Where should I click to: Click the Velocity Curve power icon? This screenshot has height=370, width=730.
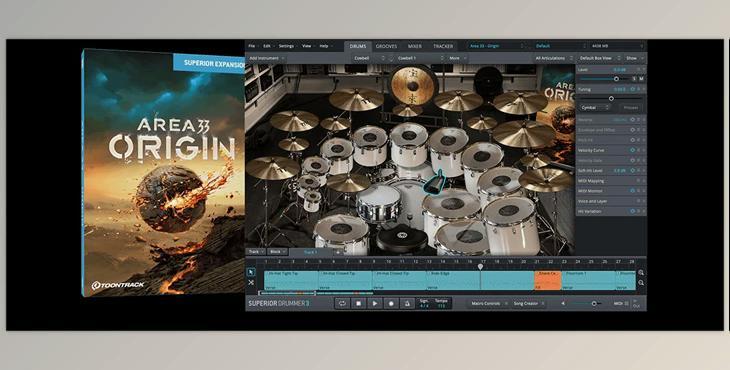[633, 150]
